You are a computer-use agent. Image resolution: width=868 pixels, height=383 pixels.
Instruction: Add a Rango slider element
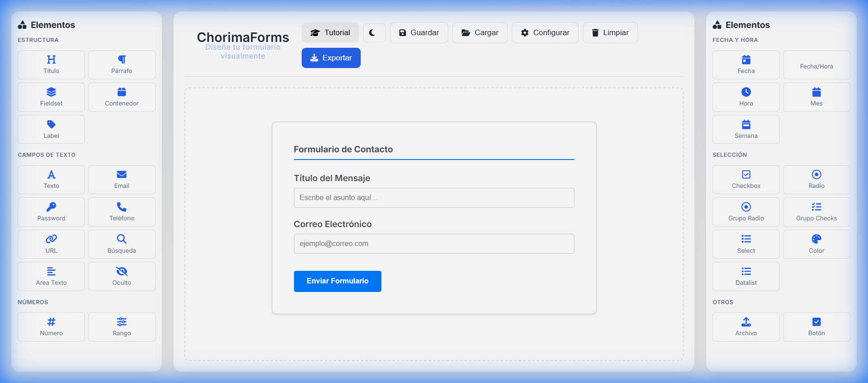pyautogui.click(x=122, y=327)
